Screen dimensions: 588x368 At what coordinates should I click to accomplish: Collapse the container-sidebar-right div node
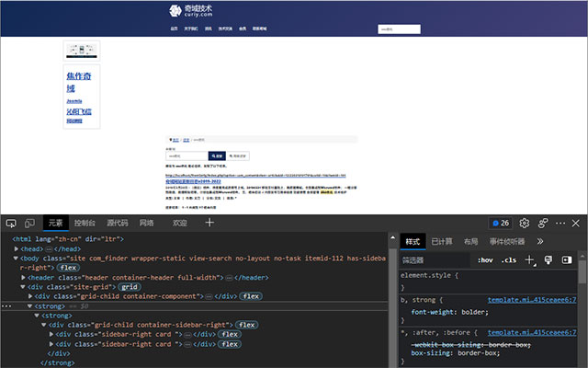coord(44,325)
